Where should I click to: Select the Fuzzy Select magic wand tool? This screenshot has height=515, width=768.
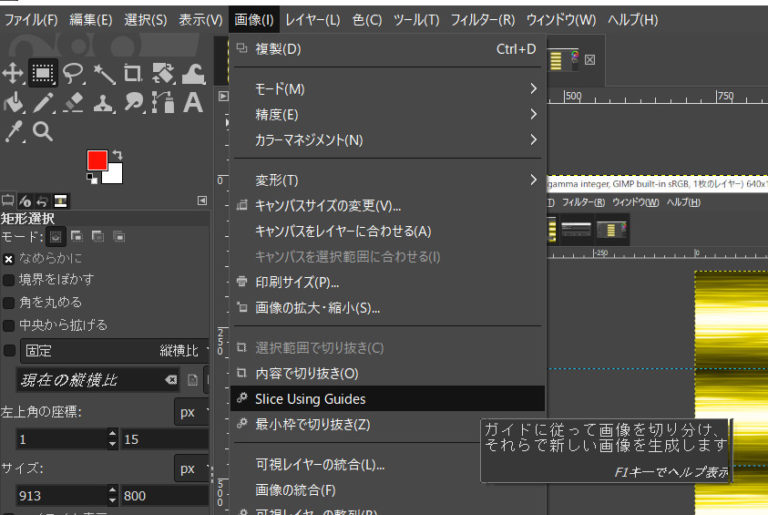pos(103,72)
